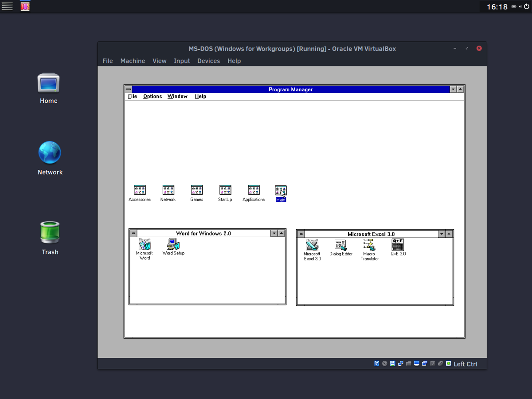Open Program Manager Window menu
532x399 pixels.
tap(177, 96)
